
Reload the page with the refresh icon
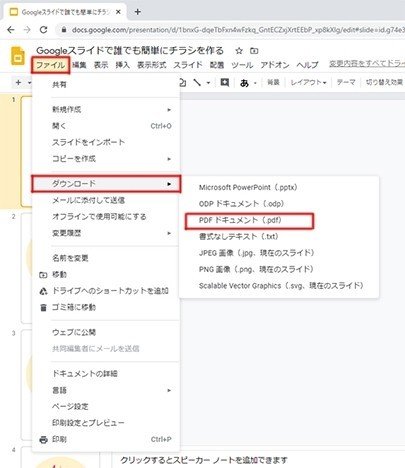coord(43,30)
